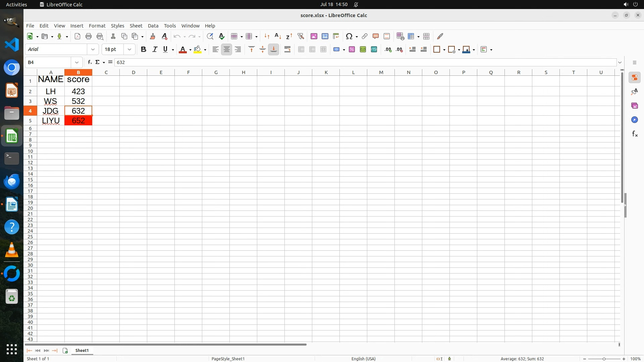Screen dimensions: 644x362
Task: Toggle Italic text style
Action: point(155,49)
